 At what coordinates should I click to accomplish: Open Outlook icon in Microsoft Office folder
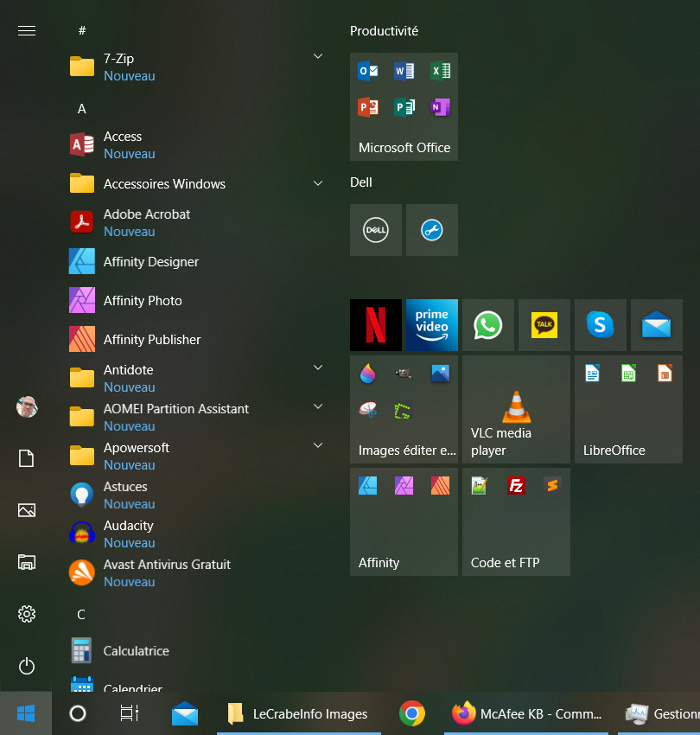coord(368,71)
